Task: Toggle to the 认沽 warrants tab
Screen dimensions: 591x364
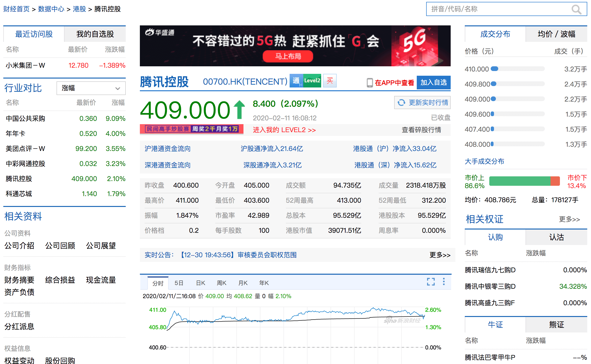Action: (556, 237)
